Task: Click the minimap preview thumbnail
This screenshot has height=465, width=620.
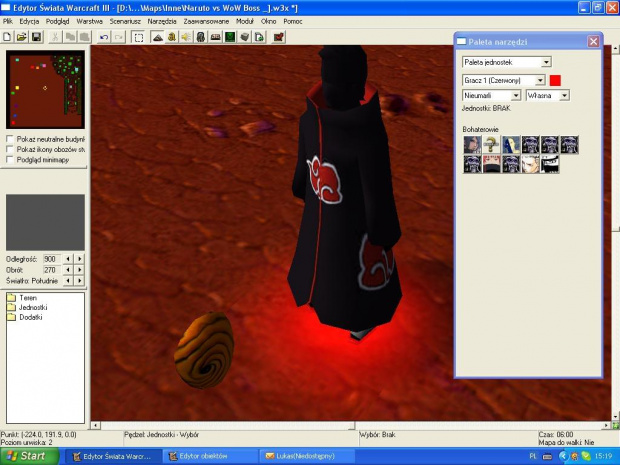Action: pyautogui.click(x=45, y=89)
